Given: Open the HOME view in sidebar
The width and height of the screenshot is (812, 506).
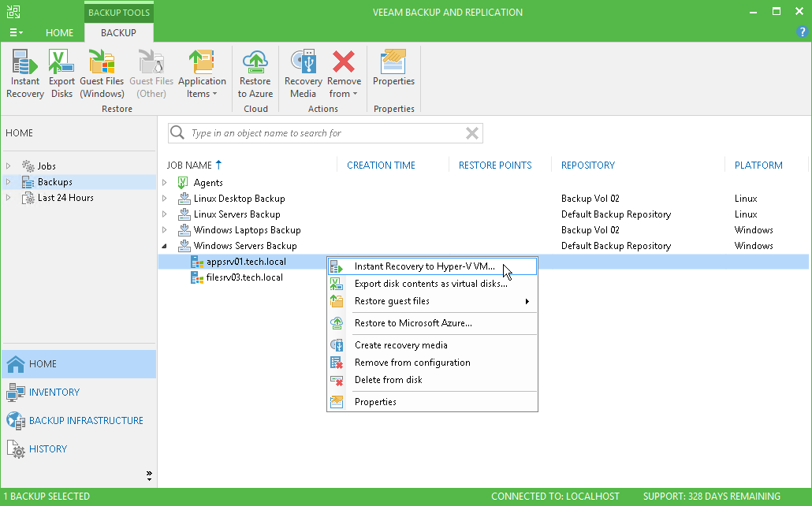Looking at the screenshot, I should 79,364.
